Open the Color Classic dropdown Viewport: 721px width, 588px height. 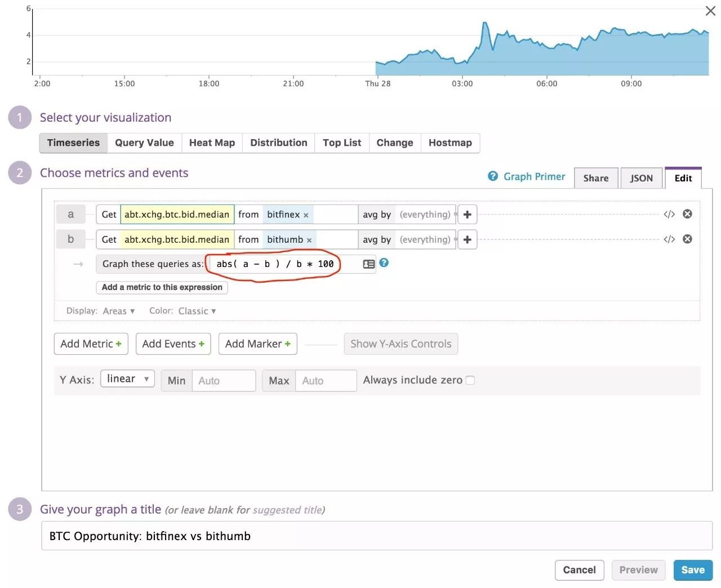click(x=197, y=311)
